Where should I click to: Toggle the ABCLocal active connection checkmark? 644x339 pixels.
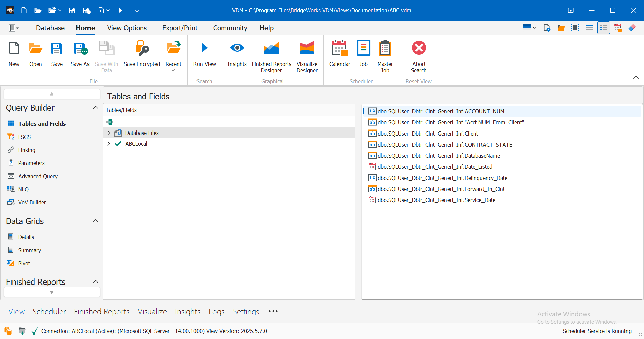[118, 143]
